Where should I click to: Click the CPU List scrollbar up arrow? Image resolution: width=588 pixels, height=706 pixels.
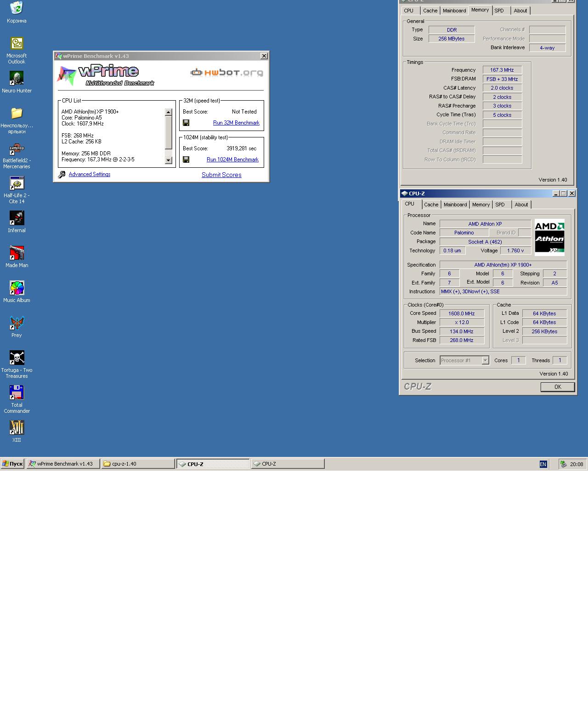tap(168, 112)
